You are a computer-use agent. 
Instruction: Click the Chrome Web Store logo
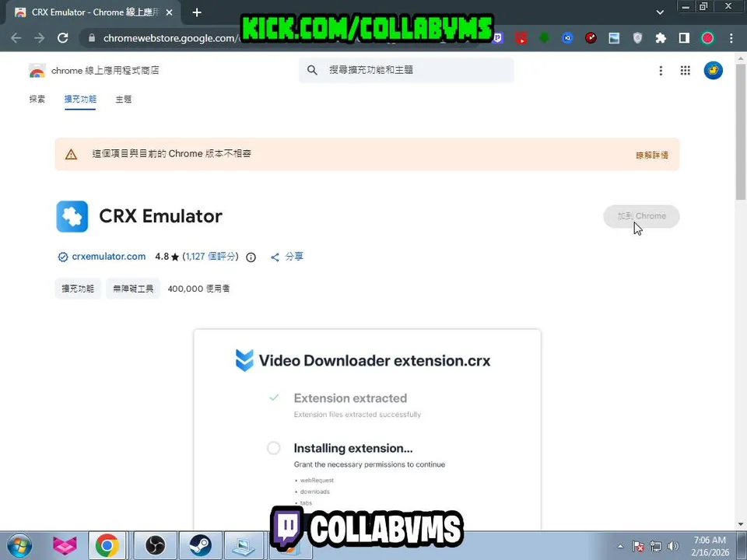[x=37, y=71]
